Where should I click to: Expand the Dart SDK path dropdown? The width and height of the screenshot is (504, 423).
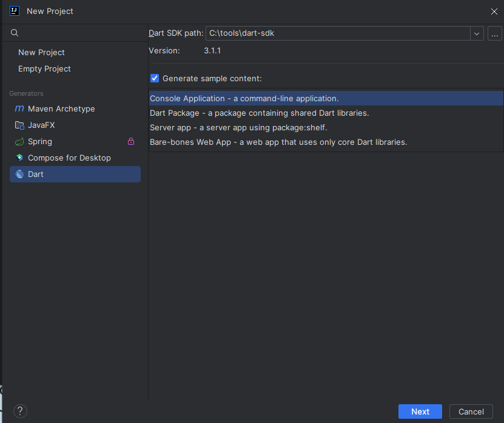pyautogui.click(x=477, y=33)
